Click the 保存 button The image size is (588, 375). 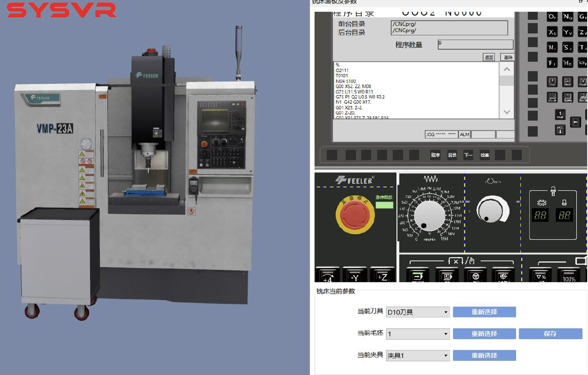[551, 334]
